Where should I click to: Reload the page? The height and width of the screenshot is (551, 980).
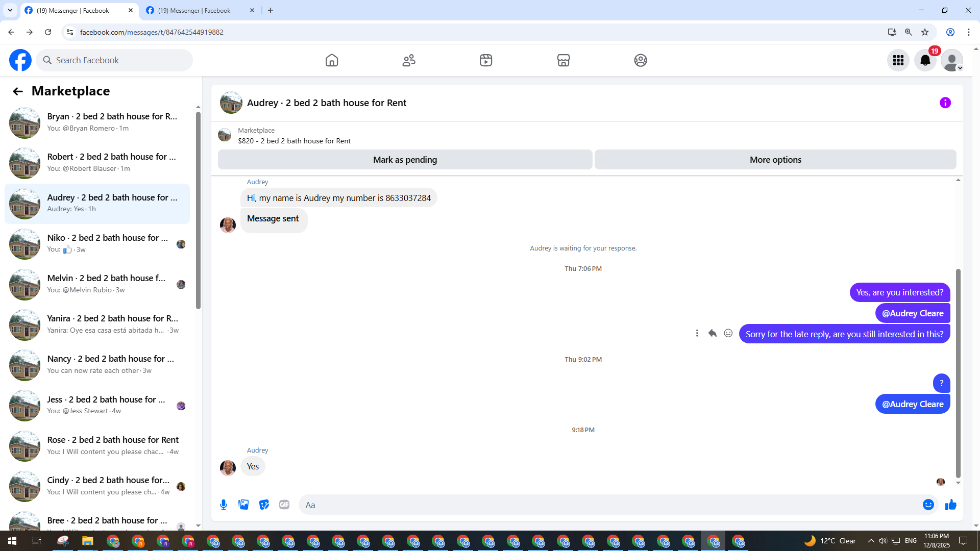coord(48,32)
